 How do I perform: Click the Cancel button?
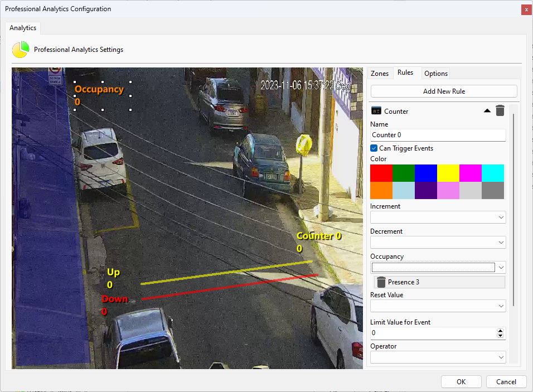(x=506, y=382)
